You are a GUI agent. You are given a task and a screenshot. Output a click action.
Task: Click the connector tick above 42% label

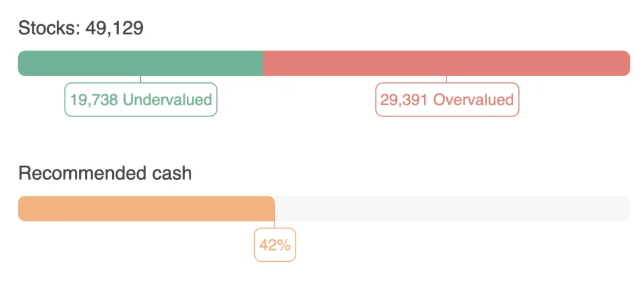275,225
